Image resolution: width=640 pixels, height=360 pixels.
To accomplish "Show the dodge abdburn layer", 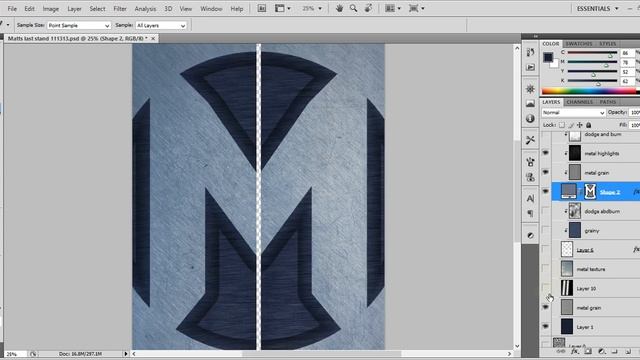I will [x=546, y=211].
